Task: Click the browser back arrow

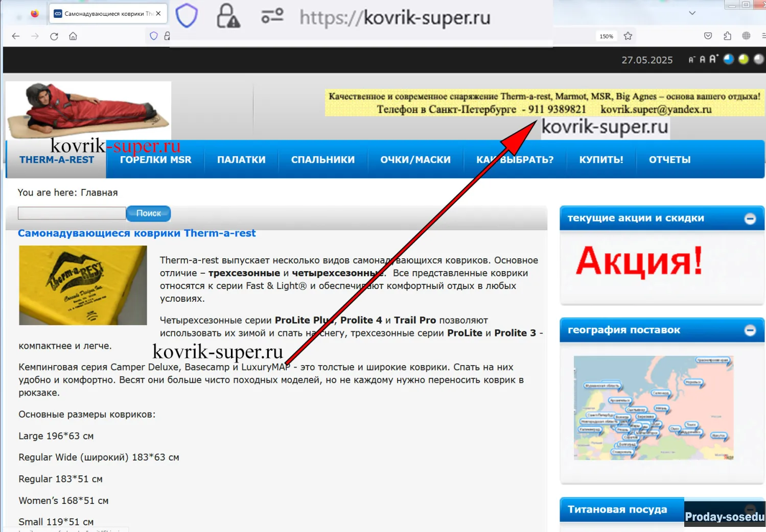Action: coord(16,36)
